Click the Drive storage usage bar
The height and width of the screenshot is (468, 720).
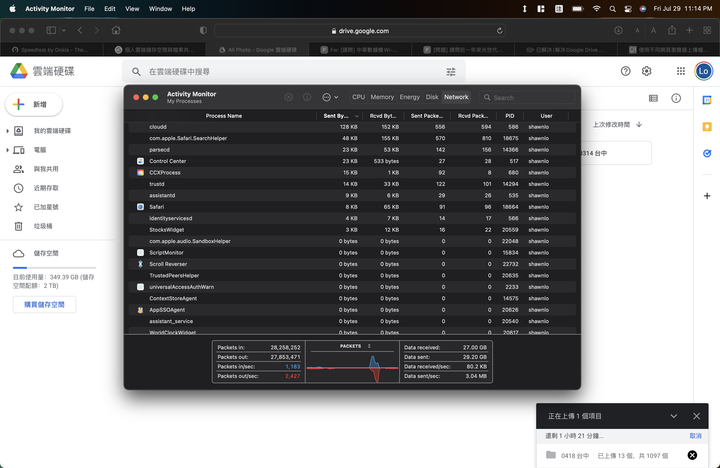54,267
